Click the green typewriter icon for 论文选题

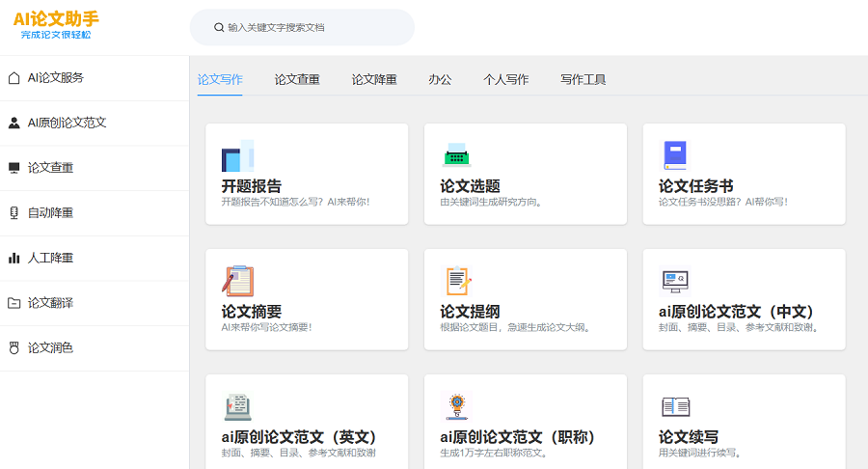(x=457, y=155)
